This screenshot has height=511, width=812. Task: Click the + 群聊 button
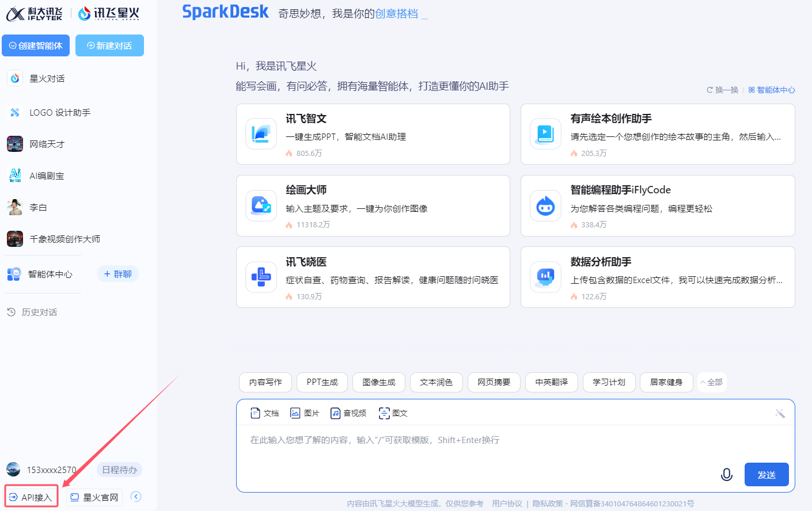pos(118,274)
